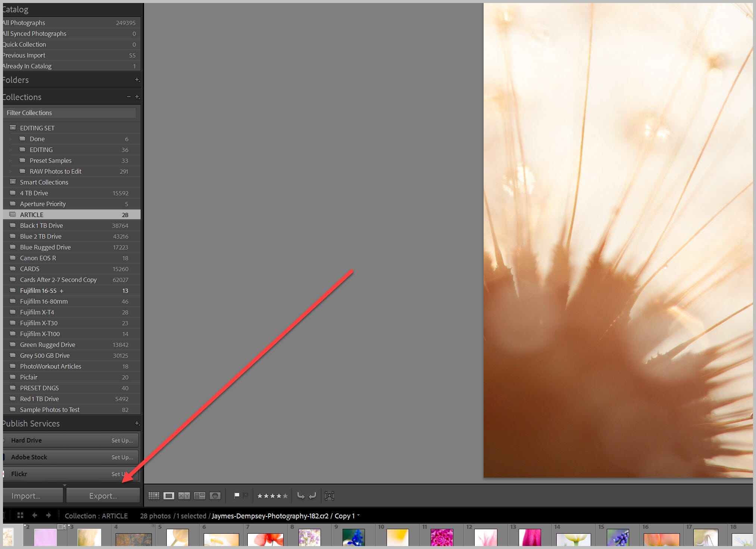Screen dimensions: 756x549
Task: Select the Loupe view icon
Action: coord(168,496)
